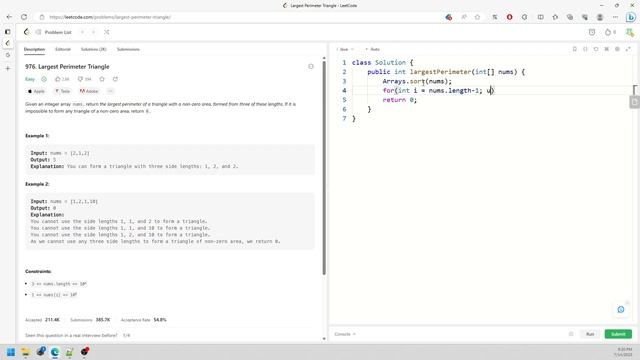Open editor settings gear icon
Screen dimensions: 640x360
(x=617, y=49)
